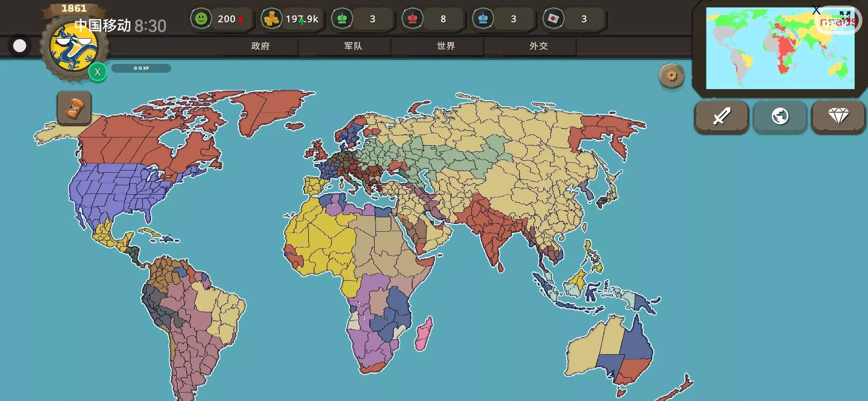This screenshot has width=868, height=401.
Task: Click the green smiley happiness indicator
Action: (x=201, y=19)
